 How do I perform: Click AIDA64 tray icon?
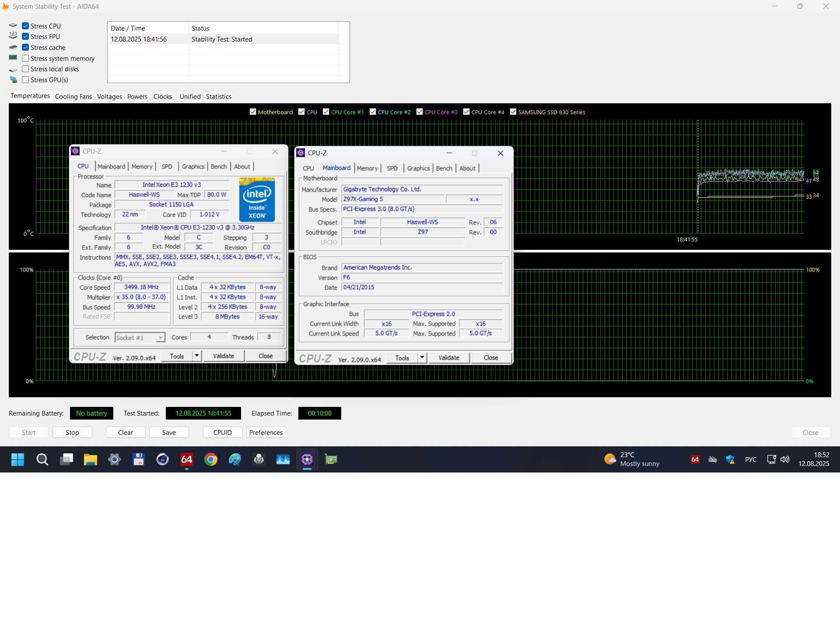tap(695, 459)
